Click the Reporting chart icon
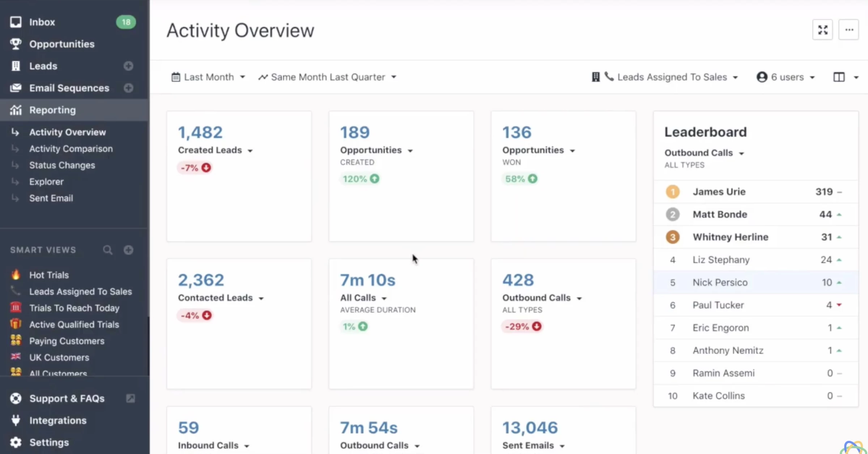Screen dimensions: 868x454 16,110
